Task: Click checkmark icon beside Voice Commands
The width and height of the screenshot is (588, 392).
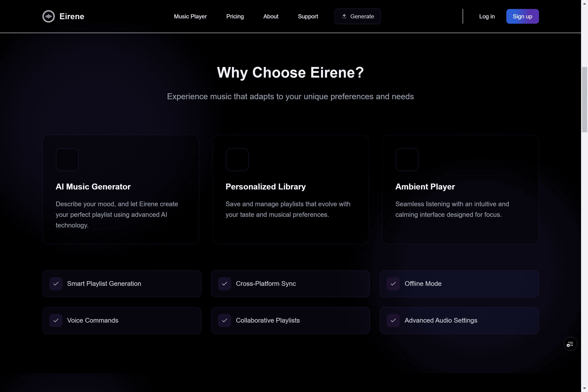Action: (x=56, y=321)
